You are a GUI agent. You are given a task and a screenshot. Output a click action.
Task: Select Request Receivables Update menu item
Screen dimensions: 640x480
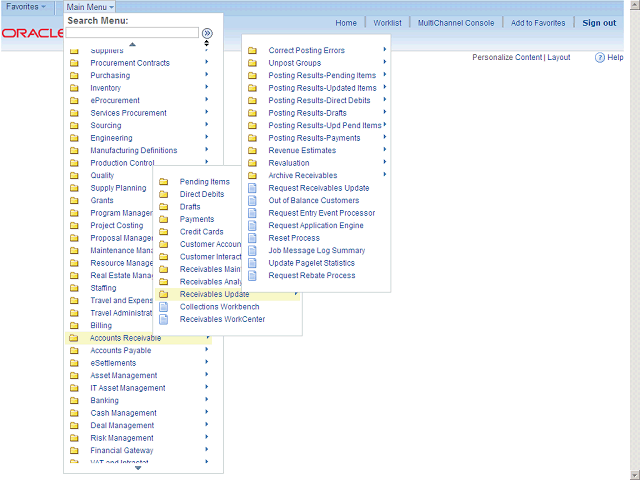tap(318, 188)
